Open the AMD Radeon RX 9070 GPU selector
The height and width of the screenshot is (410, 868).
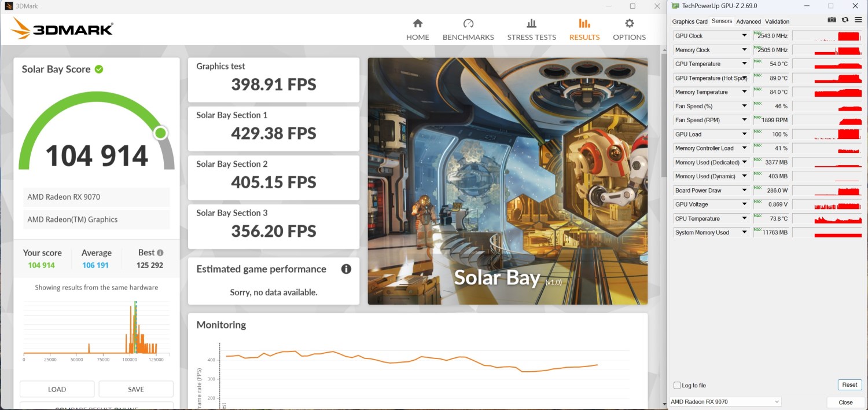(726, 402)
